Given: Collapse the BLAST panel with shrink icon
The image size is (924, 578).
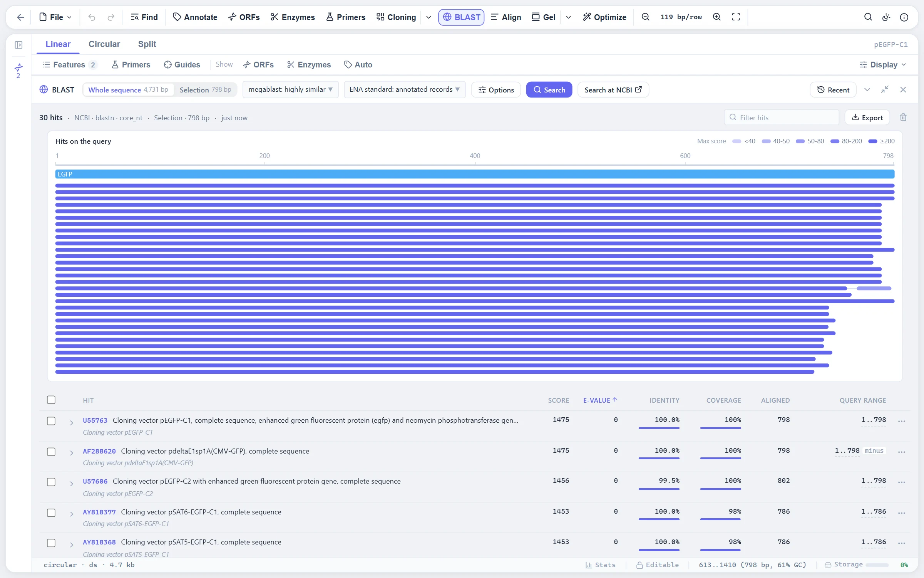Looking at the screenshot, I should [x=885, y=89].
